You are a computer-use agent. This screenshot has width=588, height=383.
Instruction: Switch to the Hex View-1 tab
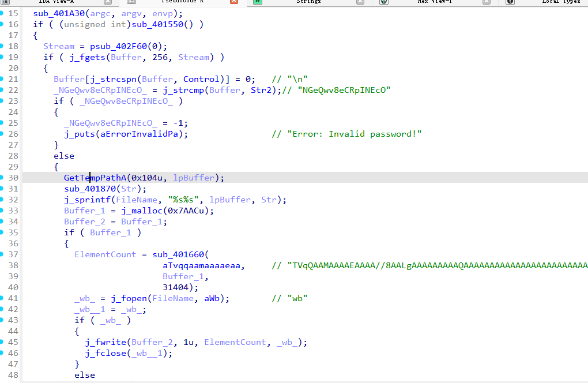pyautogui.click(x=434, y=2)
